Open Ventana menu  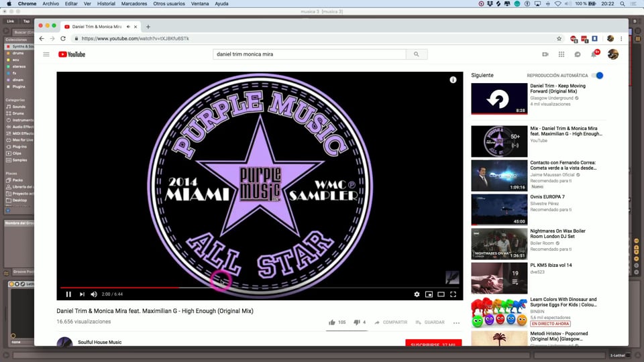[x=200, y=4]
